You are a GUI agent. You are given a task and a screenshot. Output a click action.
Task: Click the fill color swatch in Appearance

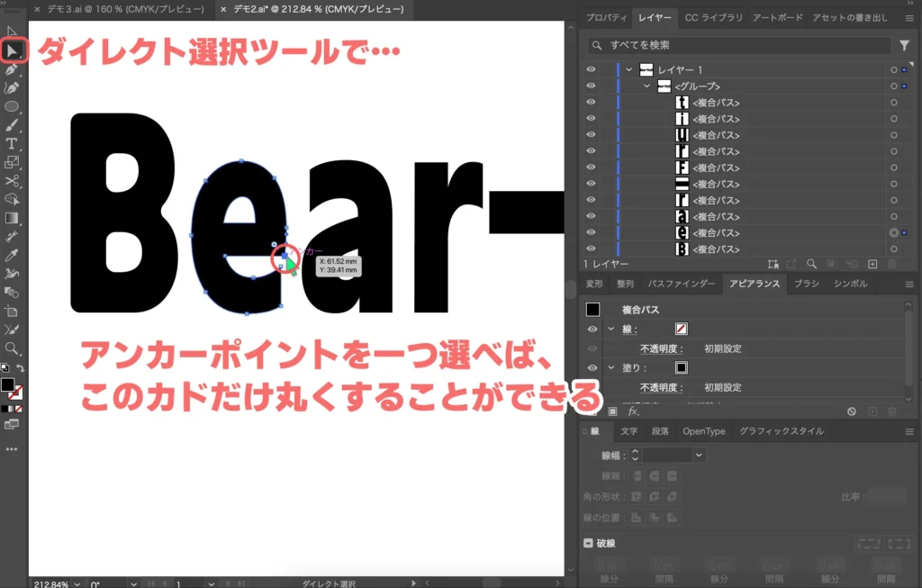[x=682, y=367]
